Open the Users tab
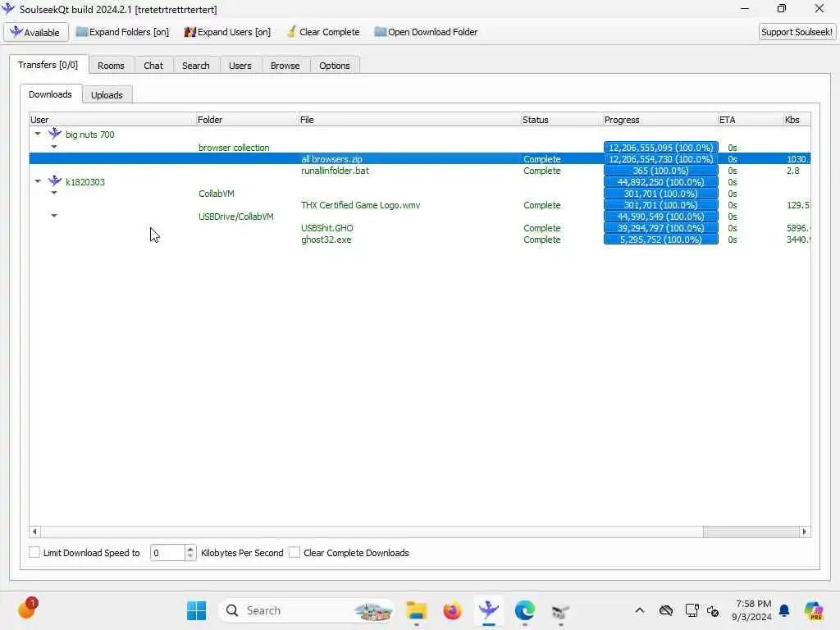The width and height of the screenshot is (840, 630). point(240,66)
